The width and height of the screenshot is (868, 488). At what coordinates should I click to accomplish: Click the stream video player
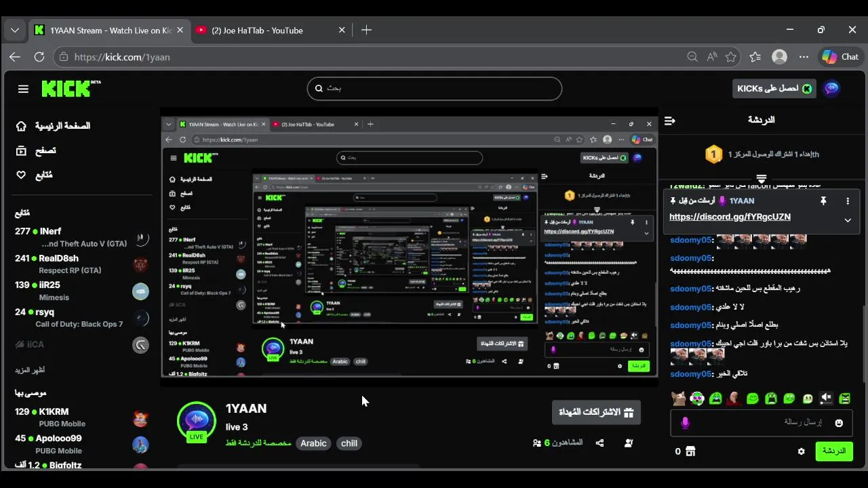tap(409, 247)
